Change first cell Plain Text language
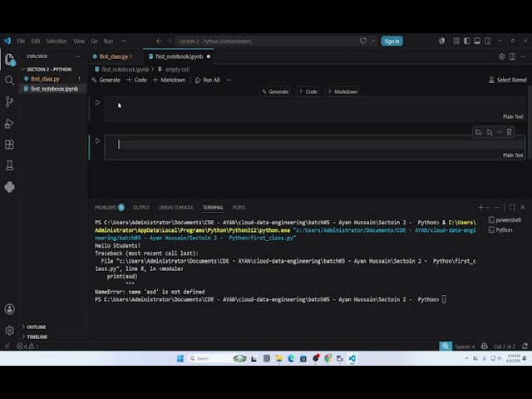 (513, 116)
